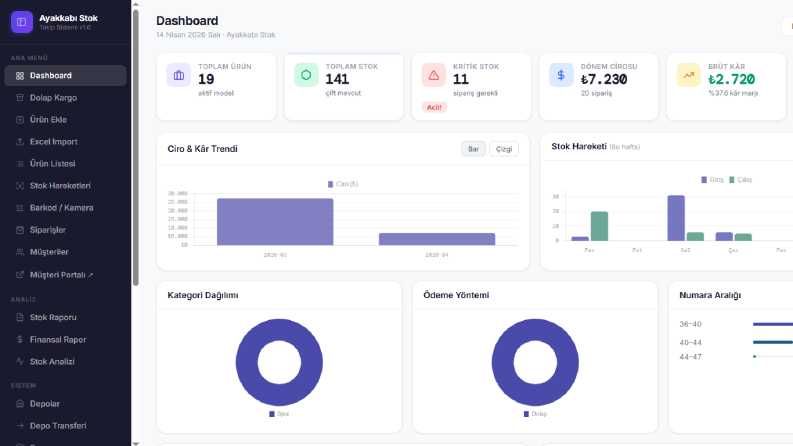This screenshot has height=446, width=793.
Task: Click the Dönem Cirosu value ₺7.230
Action: (604, 79)
